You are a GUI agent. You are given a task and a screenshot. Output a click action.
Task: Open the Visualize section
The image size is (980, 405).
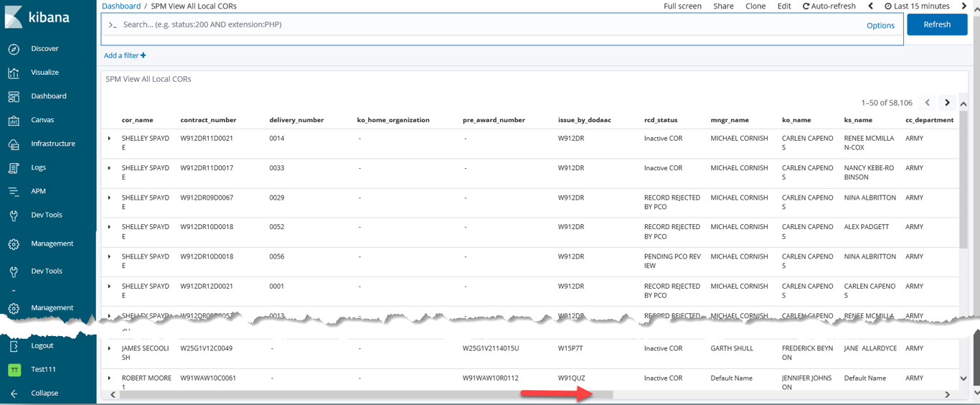[x=44, y=73]
